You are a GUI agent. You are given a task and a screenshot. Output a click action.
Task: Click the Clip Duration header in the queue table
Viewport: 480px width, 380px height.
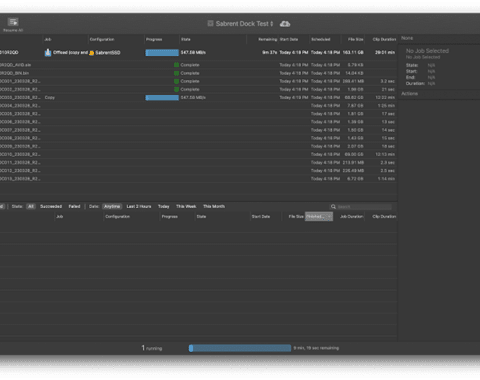pyautogui.click(x=384, y=39)
